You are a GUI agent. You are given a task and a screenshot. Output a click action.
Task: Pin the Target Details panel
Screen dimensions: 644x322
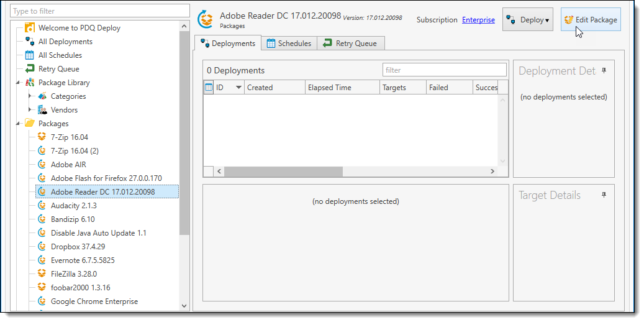pyautogui.click(x=604, y=195)
